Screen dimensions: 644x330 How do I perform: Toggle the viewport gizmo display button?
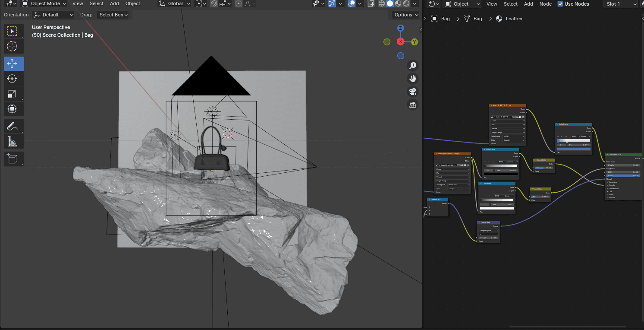pos(332,4)
